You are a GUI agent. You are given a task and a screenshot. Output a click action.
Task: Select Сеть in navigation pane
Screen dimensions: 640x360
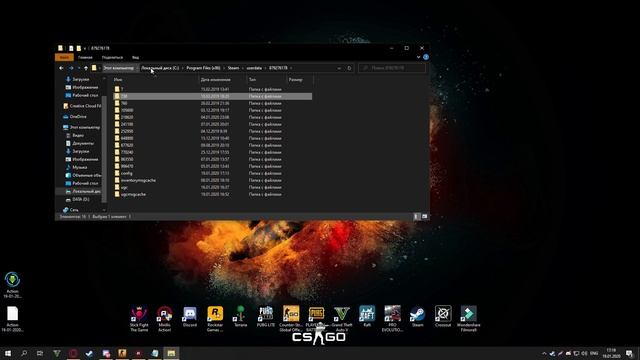71,210
